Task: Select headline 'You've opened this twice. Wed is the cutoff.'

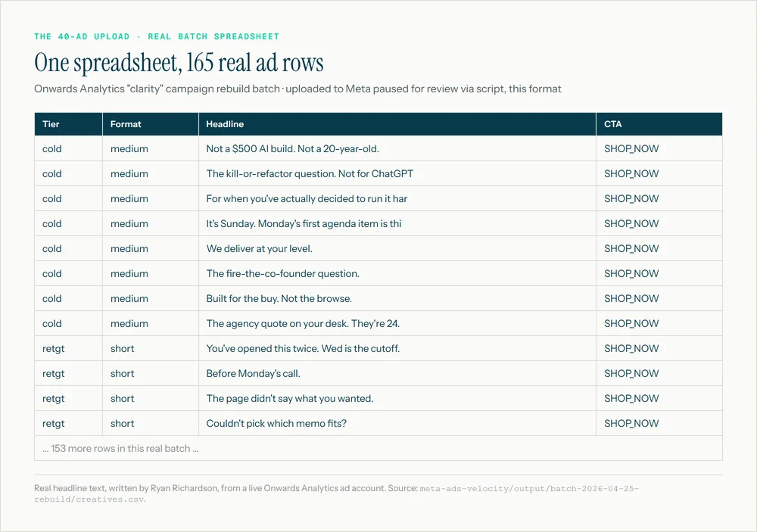Action: point(303,349)
